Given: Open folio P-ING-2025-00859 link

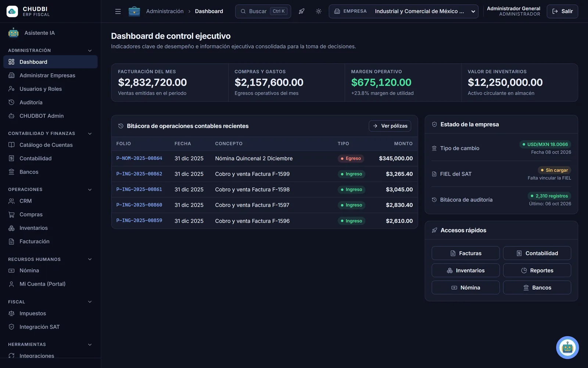Looking at the screenshot, I should tap(139, 220).
